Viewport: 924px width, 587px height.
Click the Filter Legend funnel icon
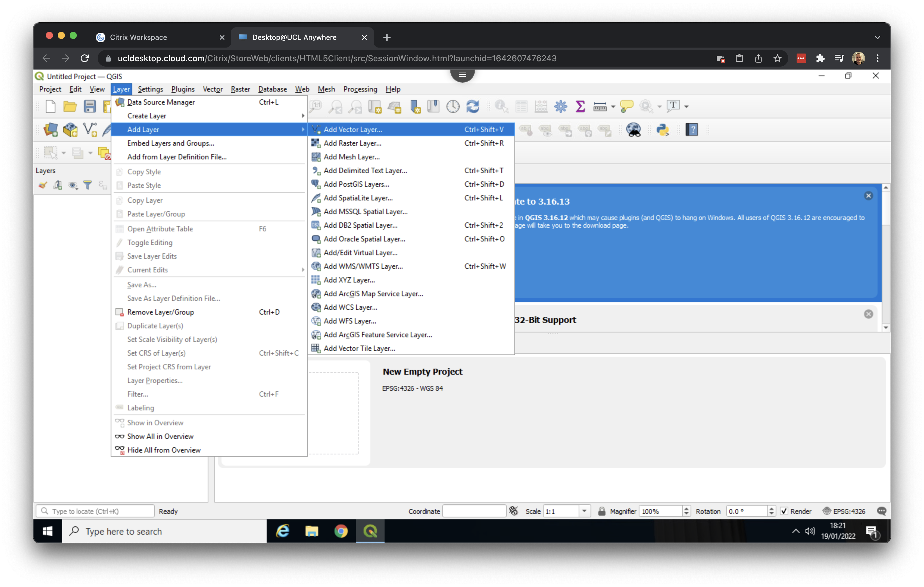(88, 186)
